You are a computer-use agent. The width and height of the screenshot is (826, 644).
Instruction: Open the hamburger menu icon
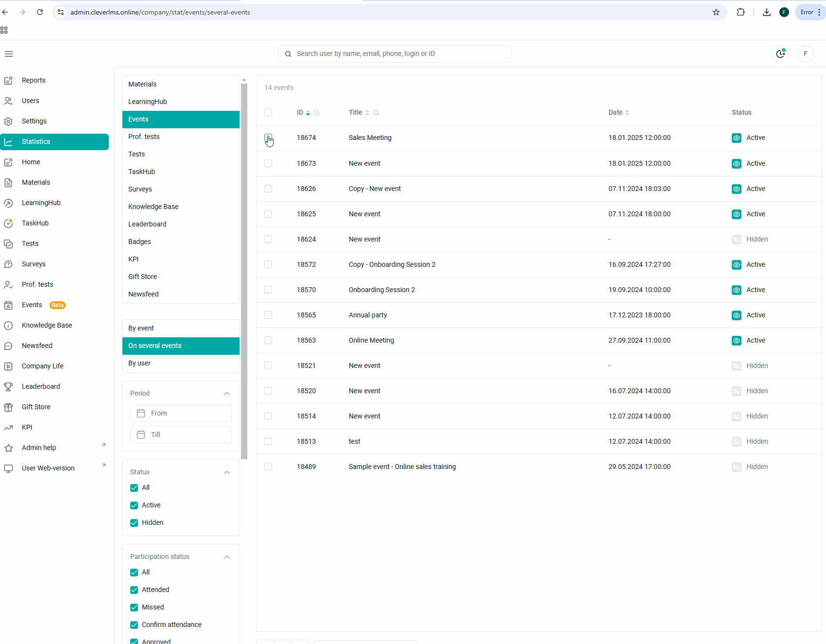(x=9, y=54)
